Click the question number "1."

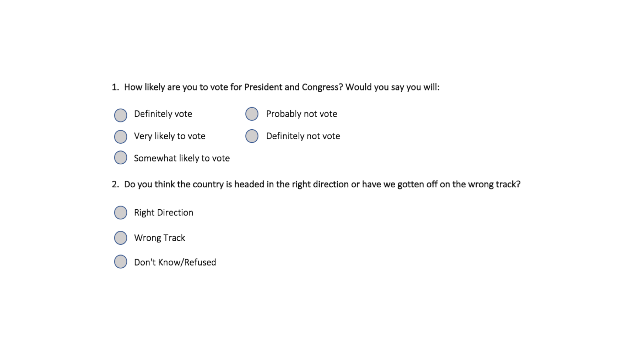tap(115, 87)
